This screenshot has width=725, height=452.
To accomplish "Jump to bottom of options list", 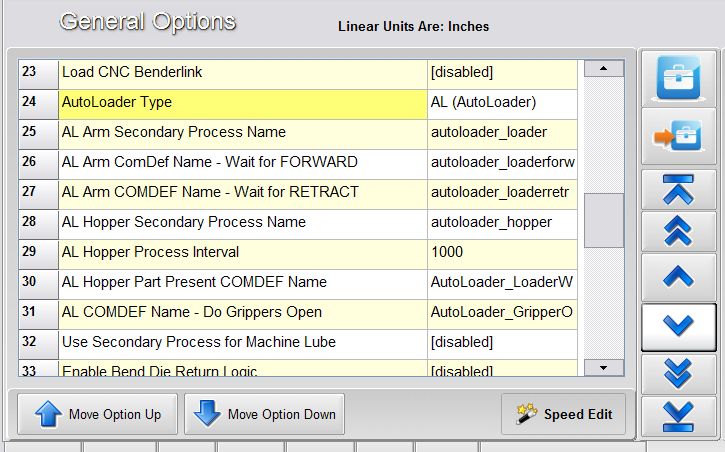I will pos(678,416).
